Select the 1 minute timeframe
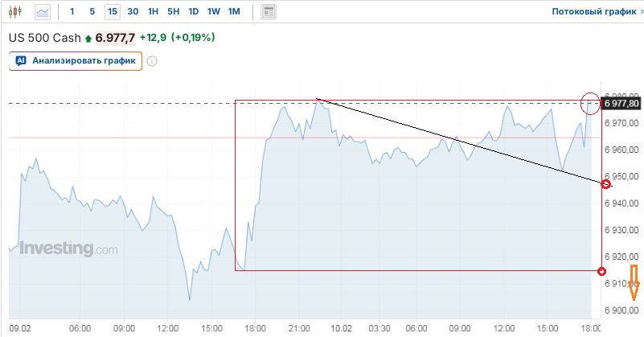The image size is (644, 337). point(72,12)
